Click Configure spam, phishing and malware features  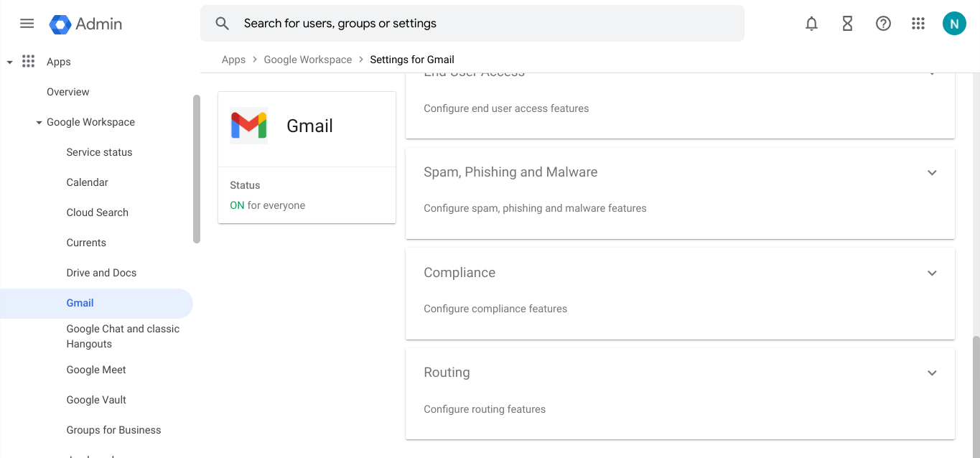pyautogui.click(x=535, y=208)
